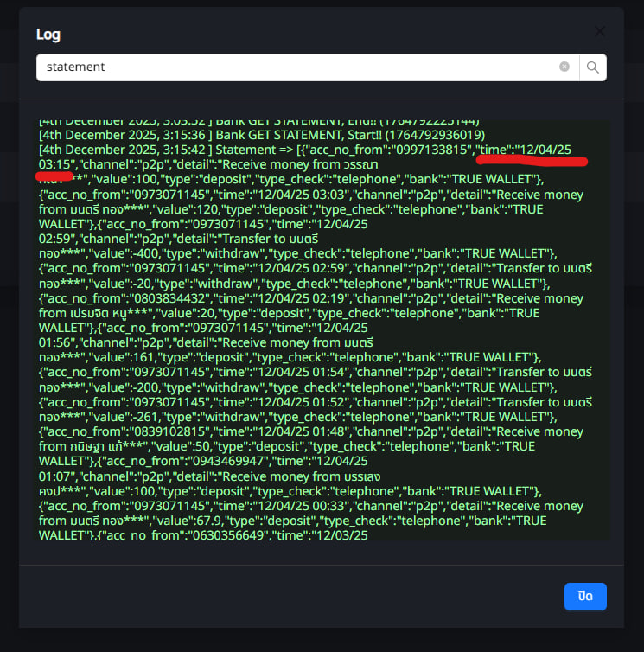Focus the search input containing "statement"
Viewport: 644px width, 652px height.
294,67
